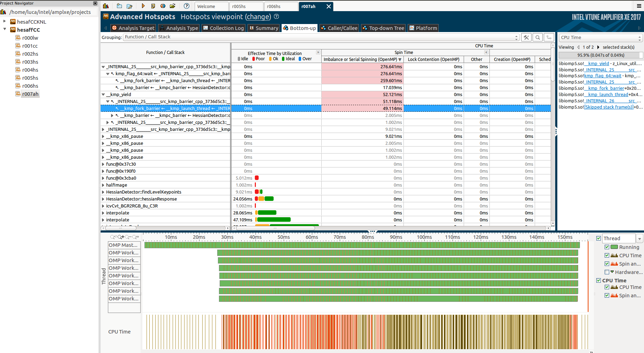Open the __kmp_launch_thread link in stack pane

coord(606,94)
